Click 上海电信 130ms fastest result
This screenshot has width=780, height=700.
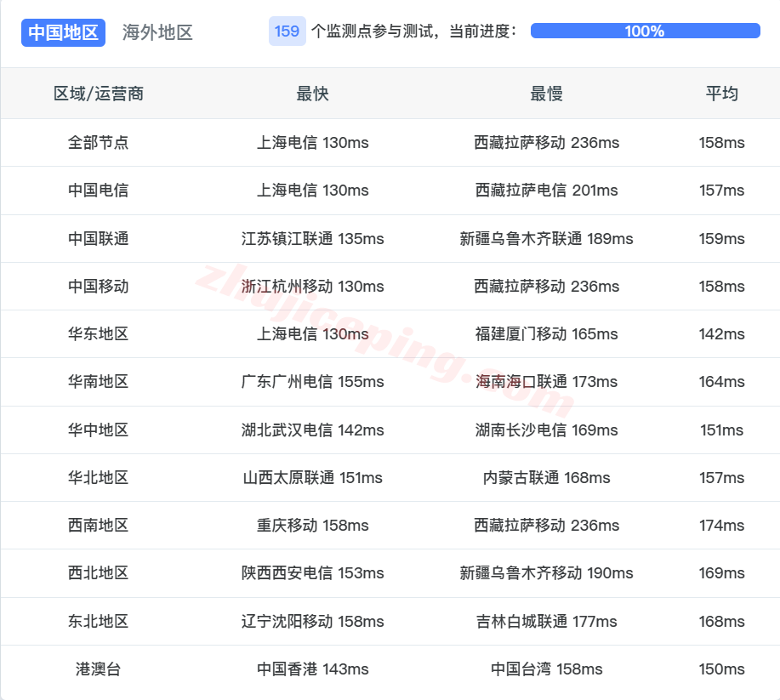[313, 143]
